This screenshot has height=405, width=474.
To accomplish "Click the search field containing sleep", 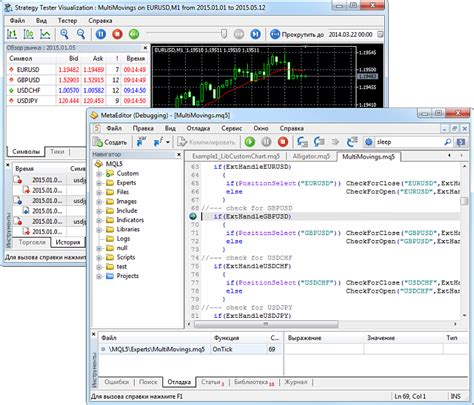I will (409, 142).
